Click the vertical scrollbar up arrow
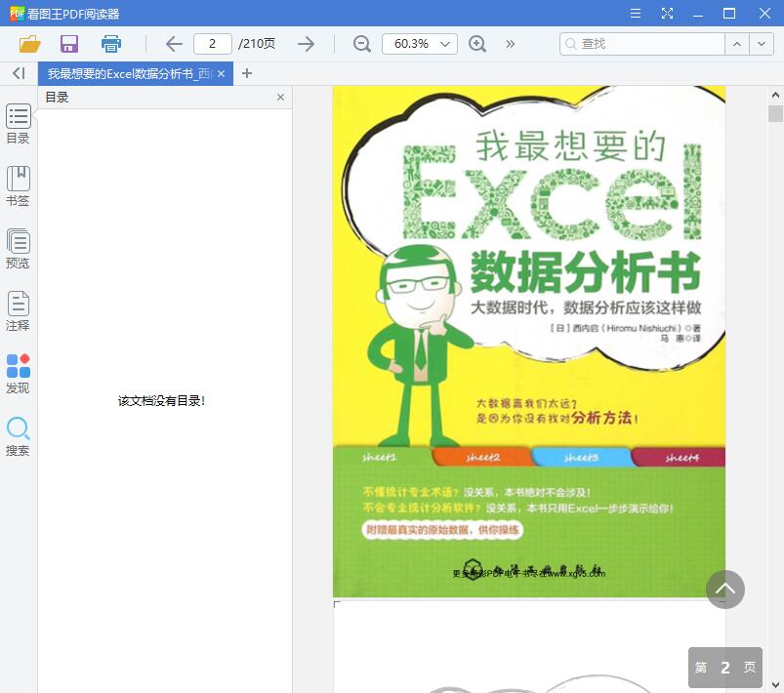The width and height of the screenshot is (784, 693). (775, 95)
